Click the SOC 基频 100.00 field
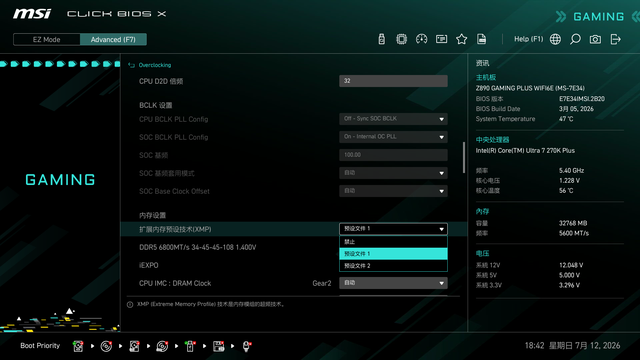Screen dimensions: 640x360 (x=393, y=155)
